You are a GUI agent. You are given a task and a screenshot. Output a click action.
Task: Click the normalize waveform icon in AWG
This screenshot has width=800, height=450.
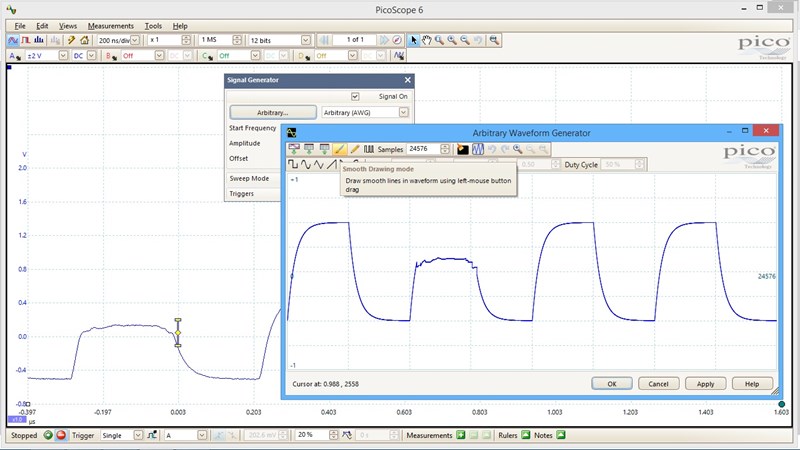[478, 149]
